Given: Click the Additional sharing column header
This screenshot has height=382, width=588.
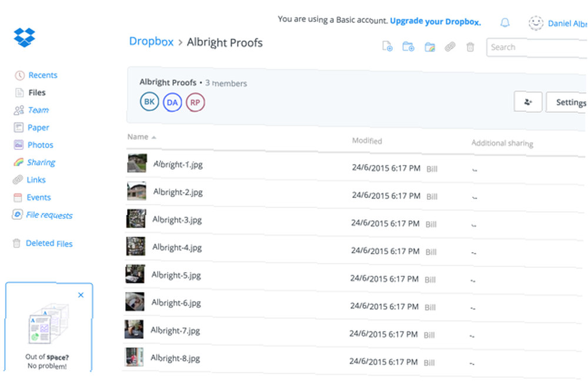Looking at the screenshot, I should [502, 143].
